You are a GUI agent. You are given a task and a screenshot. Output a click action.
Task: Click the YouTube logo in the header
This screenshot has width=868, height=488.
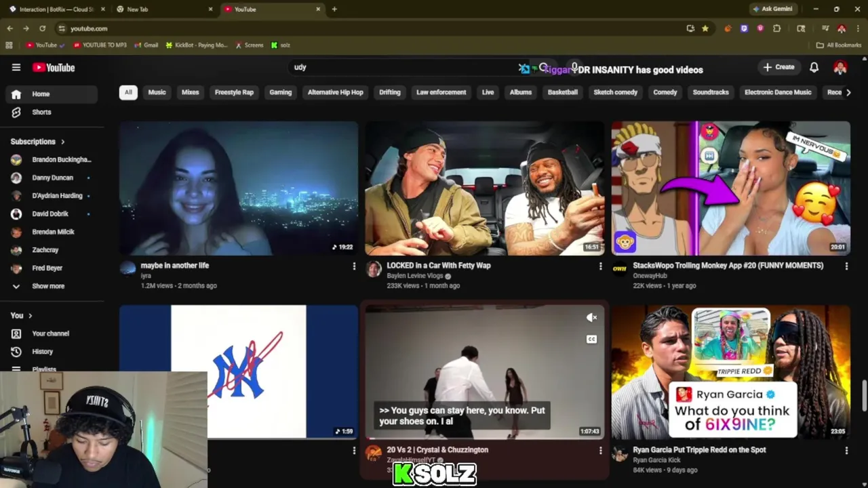[54, 67]
